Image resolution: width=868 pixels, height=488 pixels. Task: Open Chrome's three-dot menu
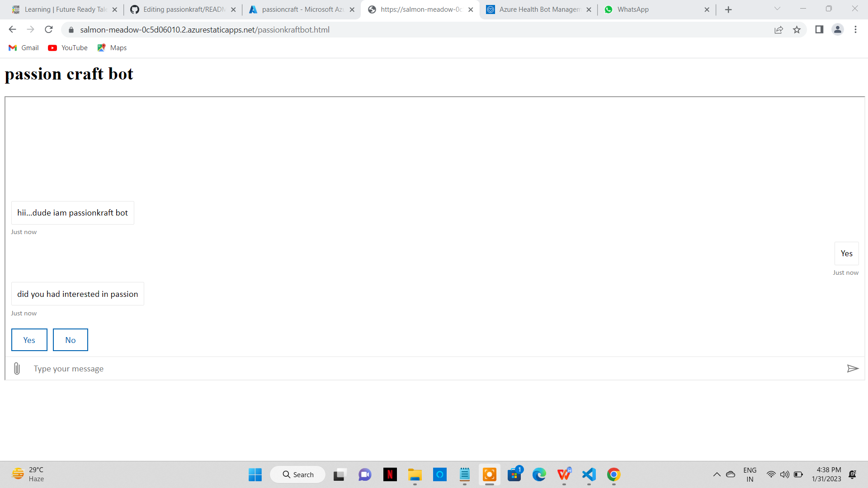(855, 30)
